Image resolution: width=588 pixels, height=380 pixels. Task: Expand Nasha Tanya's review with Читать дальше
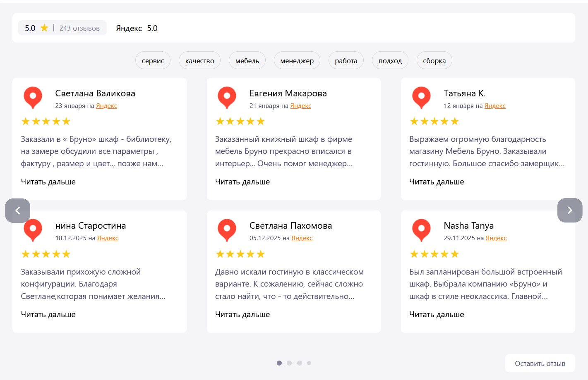[437, 315]
